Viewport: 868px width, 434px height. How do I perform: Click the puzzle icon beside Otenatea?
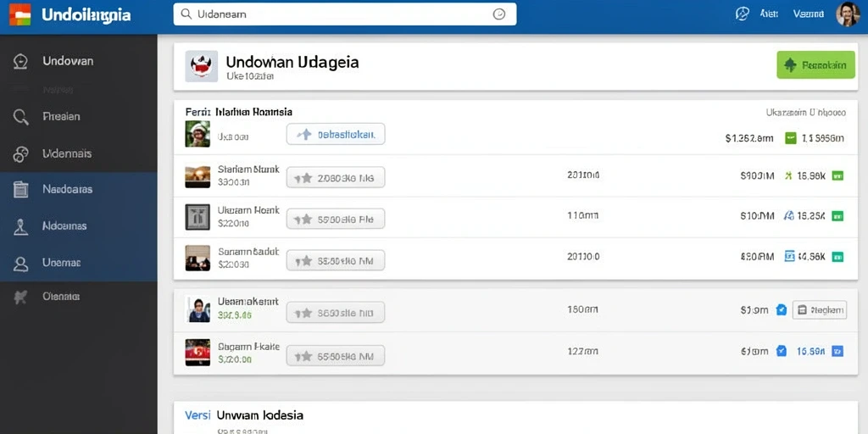(x=20, y=298)
